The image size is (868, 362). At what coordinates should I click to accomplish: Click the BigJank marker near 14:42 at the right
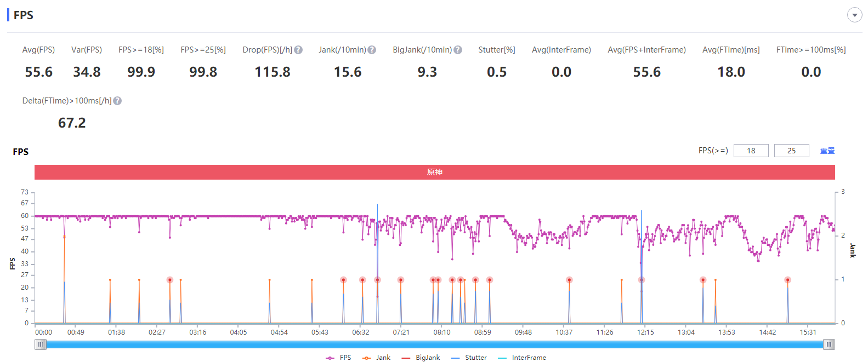tap(788, 280)
